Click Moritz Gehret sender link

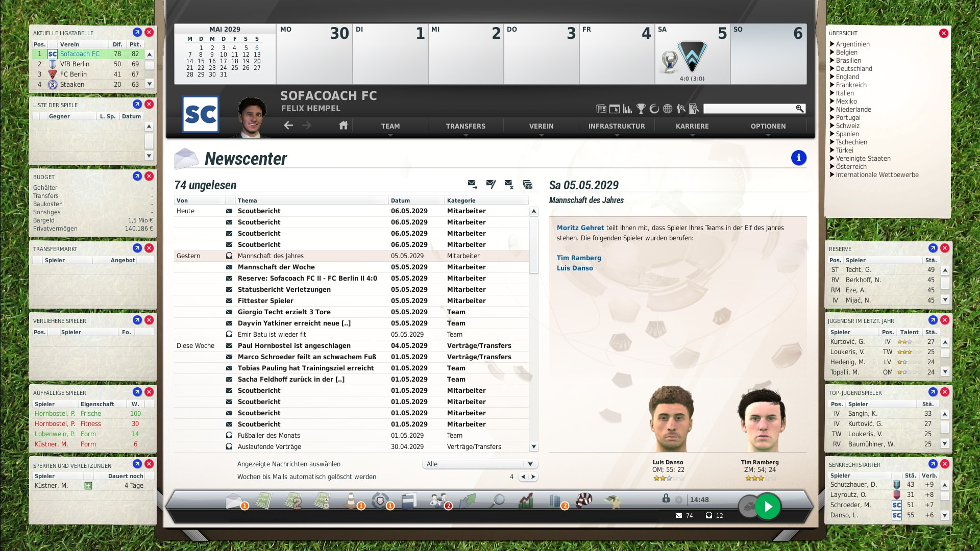point(580,228)
